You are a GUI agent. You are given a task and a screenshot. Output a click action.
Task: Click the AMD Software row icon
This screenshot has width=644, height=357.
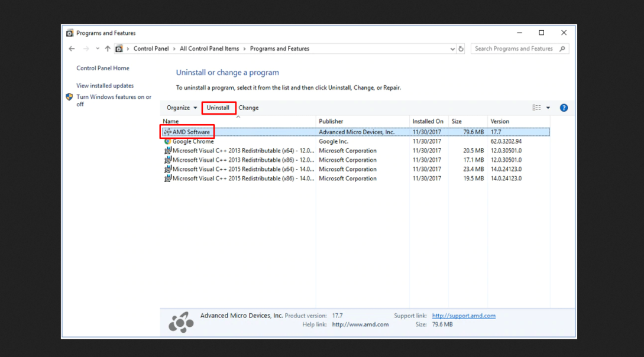pos(167,132)
